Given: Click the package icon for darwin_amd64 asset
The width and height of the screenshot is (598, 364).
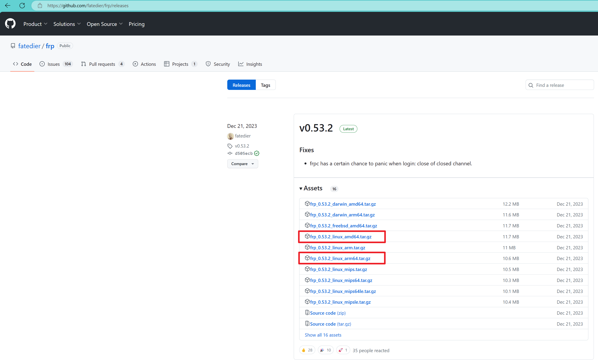Looking at the screenshot, I should coord(307,203).
